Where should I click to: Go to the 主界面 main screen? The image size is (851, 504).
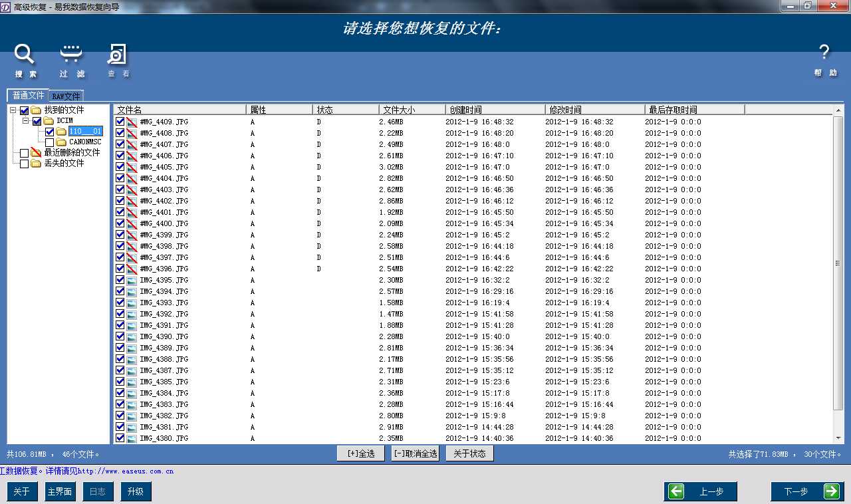pyautogui.click(x=60, y=491)
